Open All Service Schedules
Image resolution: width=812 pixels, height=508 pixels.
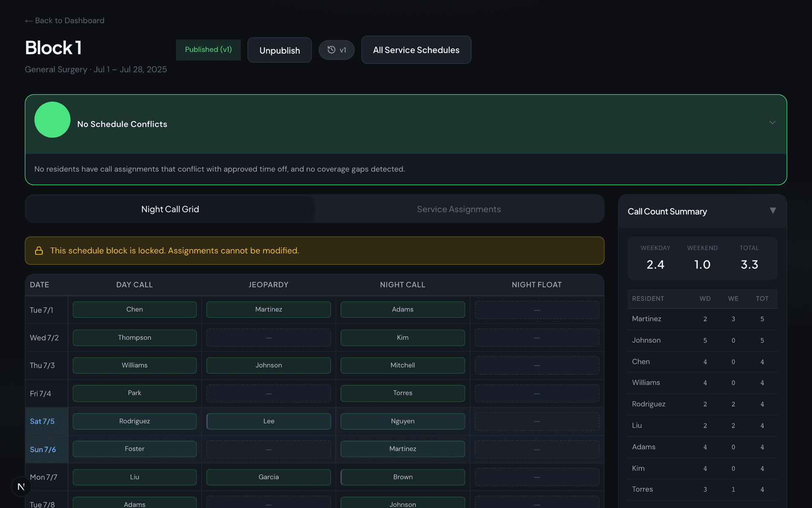point(416,50)
